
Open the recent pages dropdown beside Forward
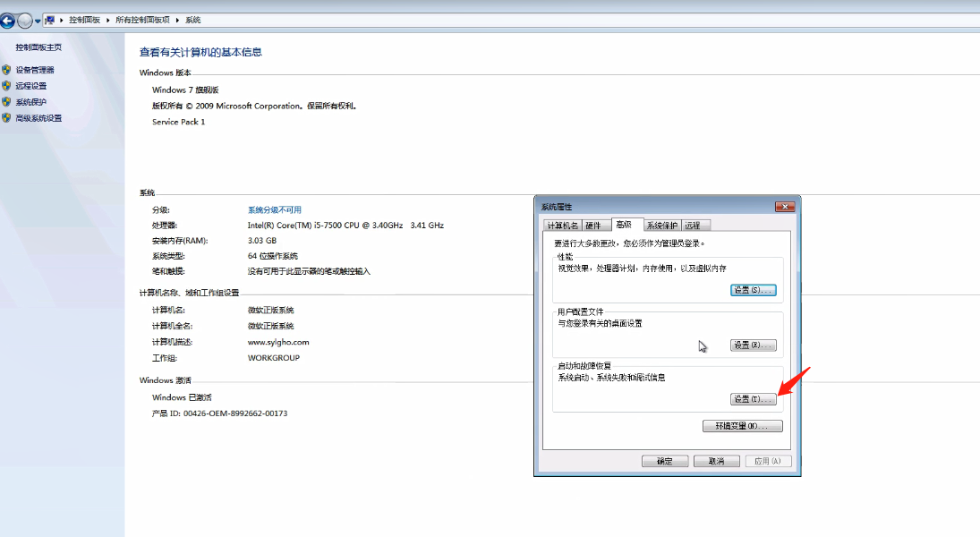coord(38,21)
